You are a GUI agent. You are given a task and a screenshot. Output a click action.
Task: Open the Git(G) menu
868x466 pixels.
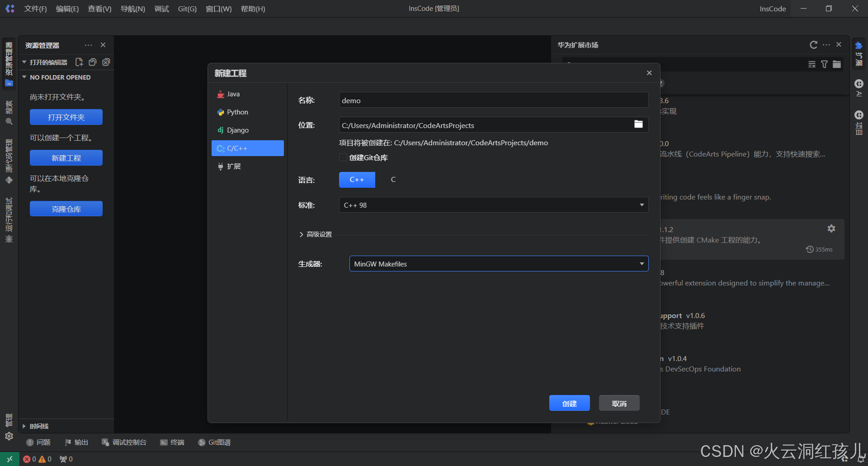click(187, 9)
